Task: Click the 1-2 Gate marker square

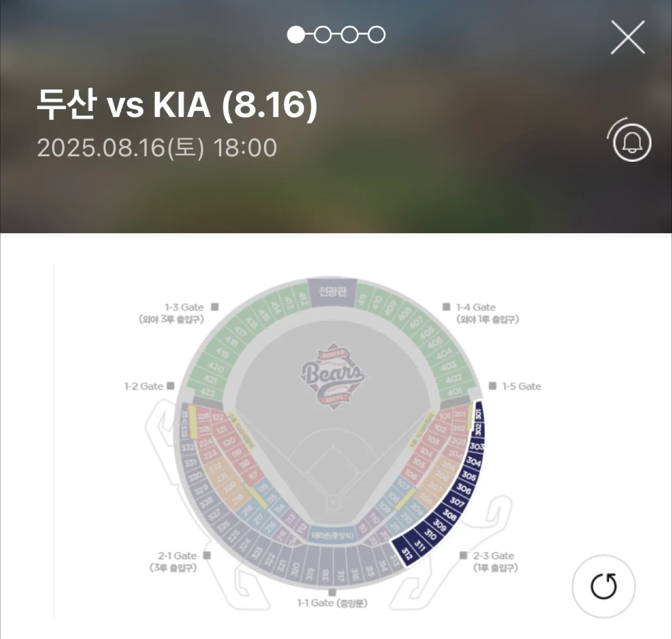Action: (170, 386)
